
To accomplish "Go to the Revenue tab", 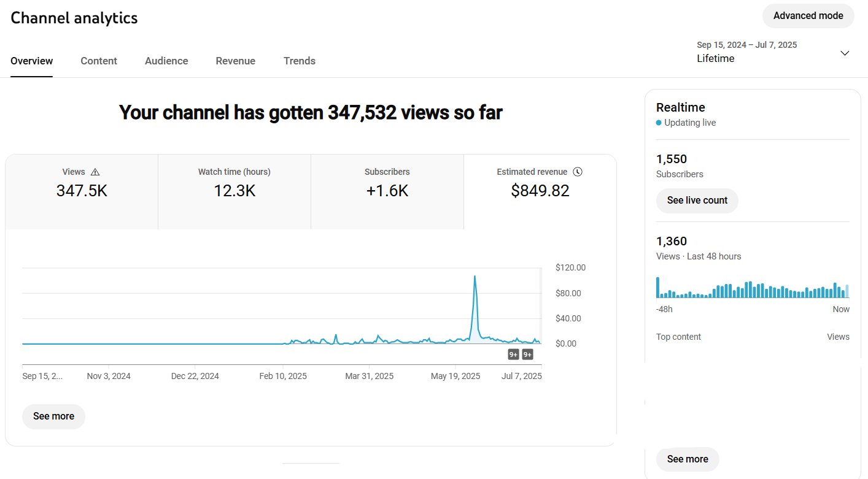I will coord(235,61).
